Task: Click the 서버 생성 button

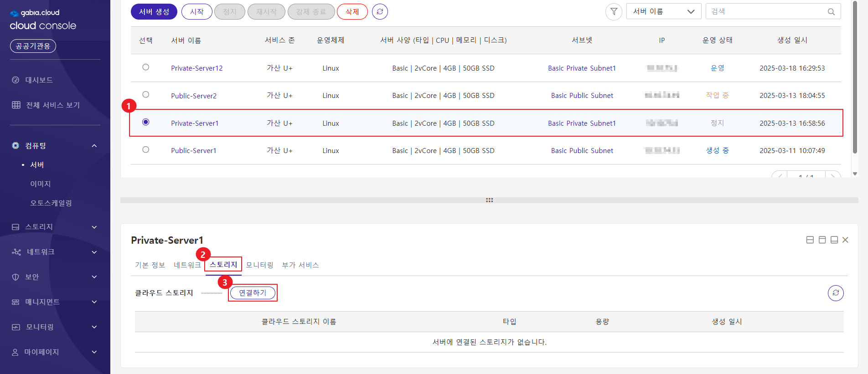Action: coord(154,12)
